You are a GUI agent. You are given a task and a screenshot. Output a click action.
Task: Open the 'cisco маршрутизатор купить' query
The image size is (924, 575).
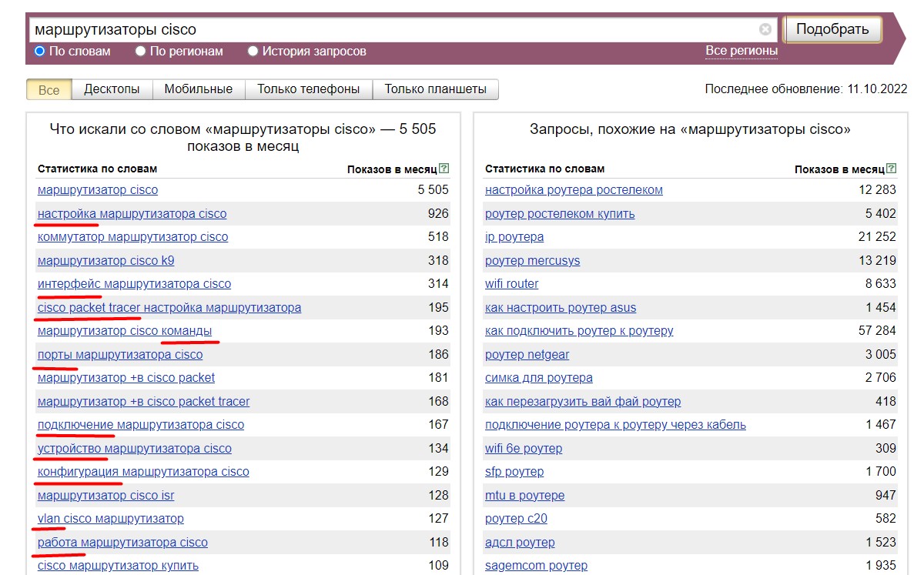118,566
